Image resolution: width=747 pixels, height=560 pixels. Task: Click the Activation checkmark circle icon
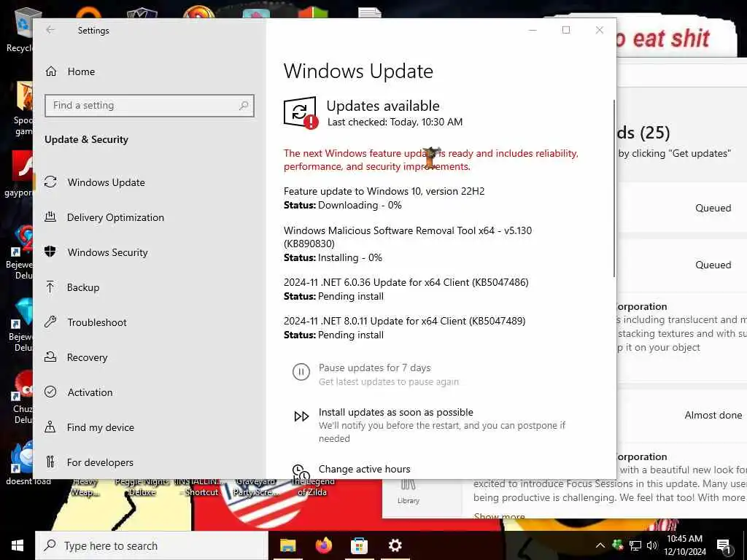(x=50, y=392)
